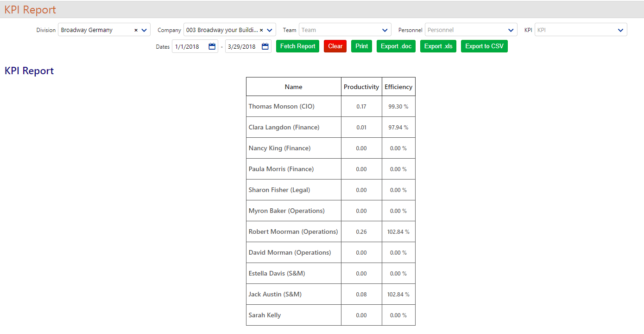The image size is (644, 334).
Task: Select Paula Morris (Finance) name
Action: coord(281,169)
